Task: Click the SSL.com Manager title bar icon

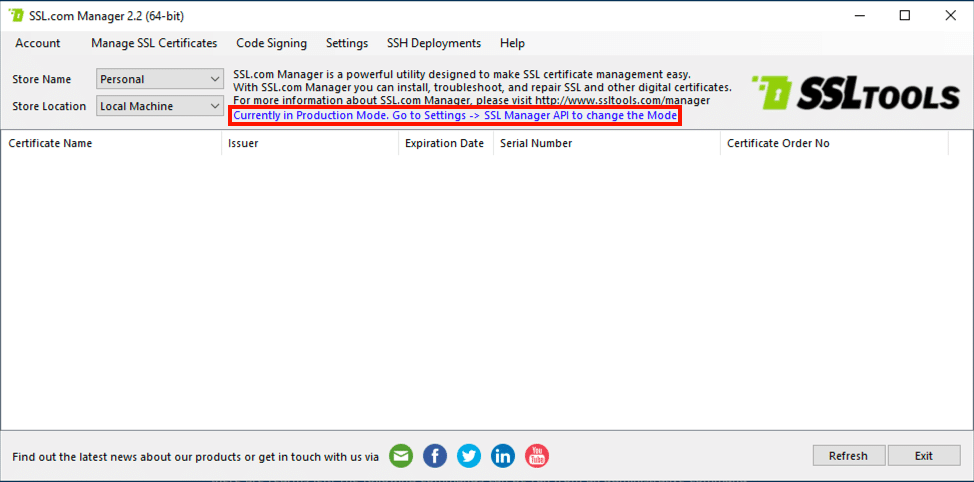Action: (16, 16)
